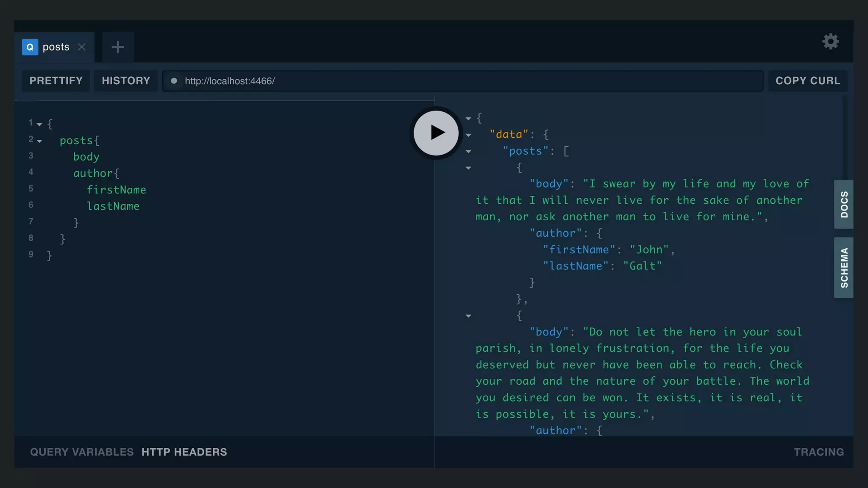Collapse the root response object arrow
The image size is (868, 488).
pos(468,119)
